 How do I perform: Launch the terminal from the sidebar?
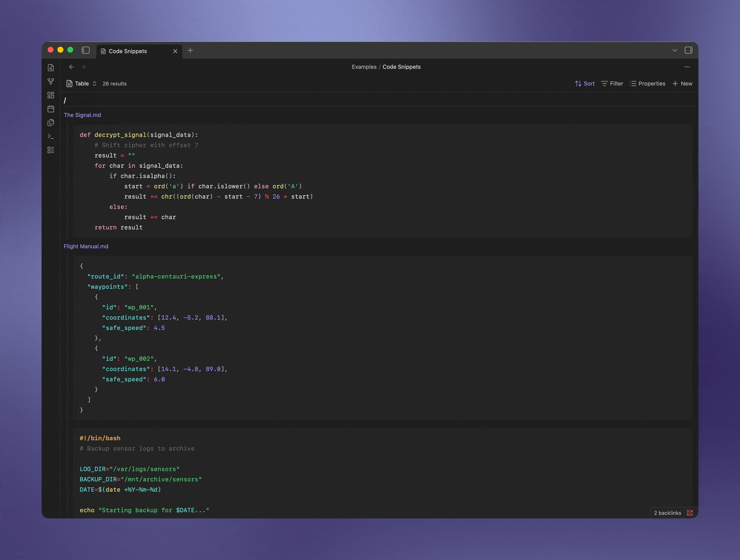coord(51,136)
